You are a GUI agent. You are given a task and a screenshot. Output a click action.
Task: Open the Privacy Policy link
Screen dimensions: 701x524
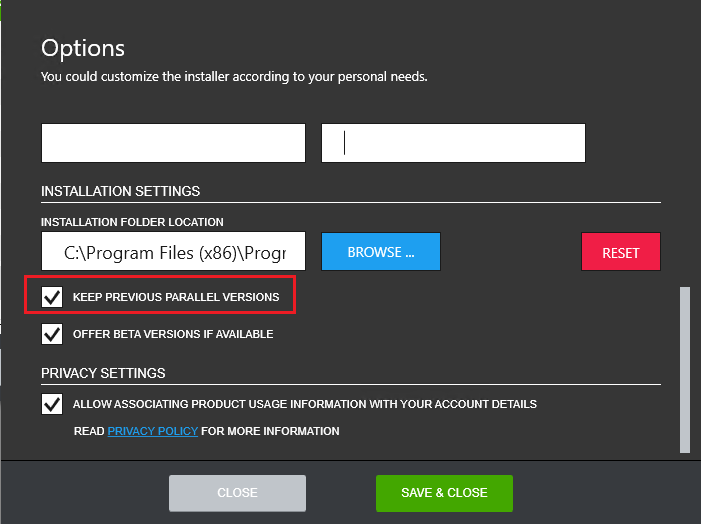153,431
